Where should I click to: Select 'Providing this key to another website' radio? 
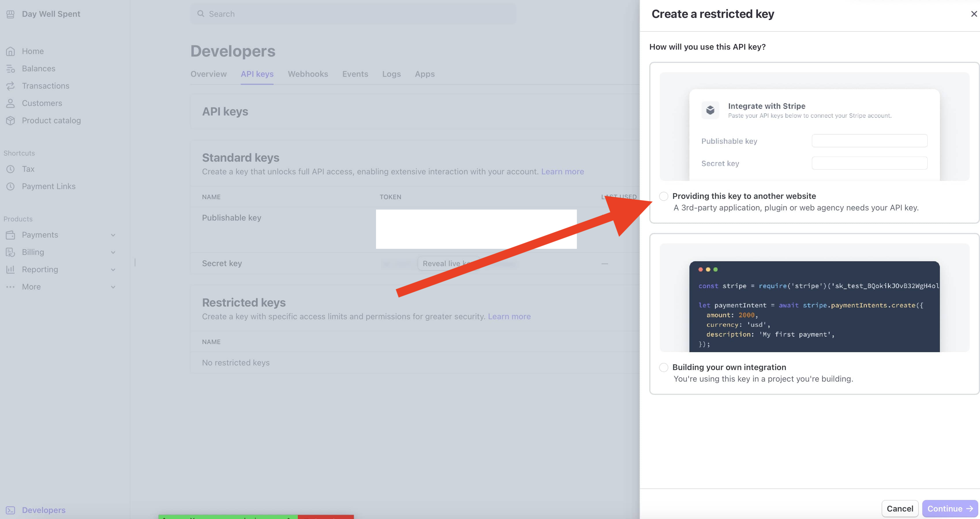[x=663, y=196]
